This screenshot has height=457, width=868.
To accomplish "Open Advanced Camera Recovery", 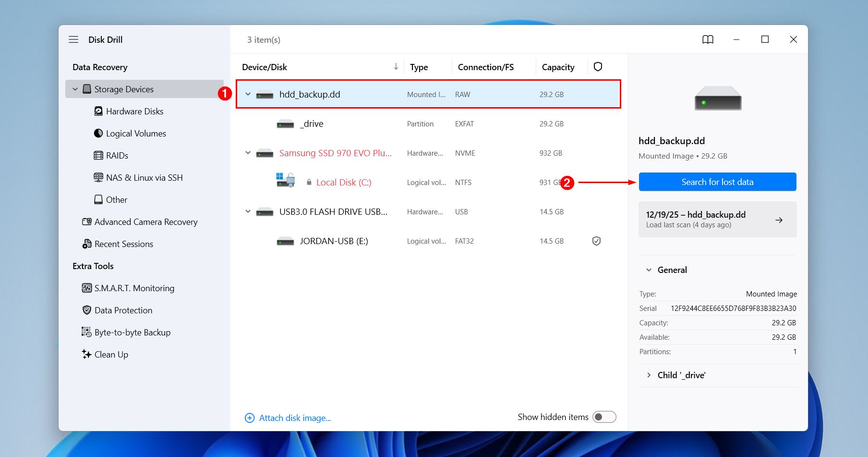I will pyautogui.click(x=145, y=222).
